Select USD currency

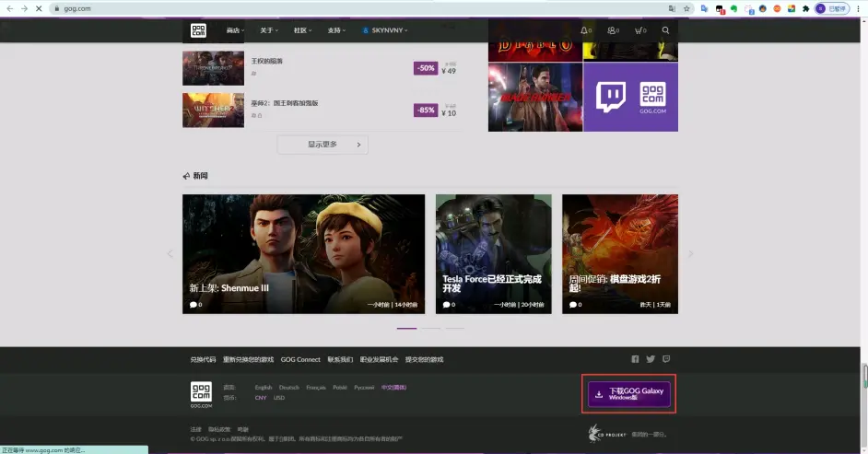[279, 398]
